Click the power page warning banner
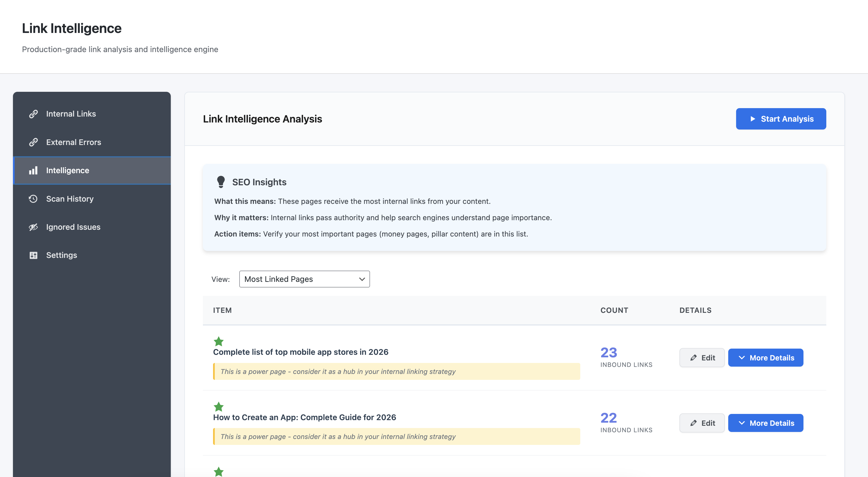868x477 pixels. pyautogui.click(x=396, y=372)
